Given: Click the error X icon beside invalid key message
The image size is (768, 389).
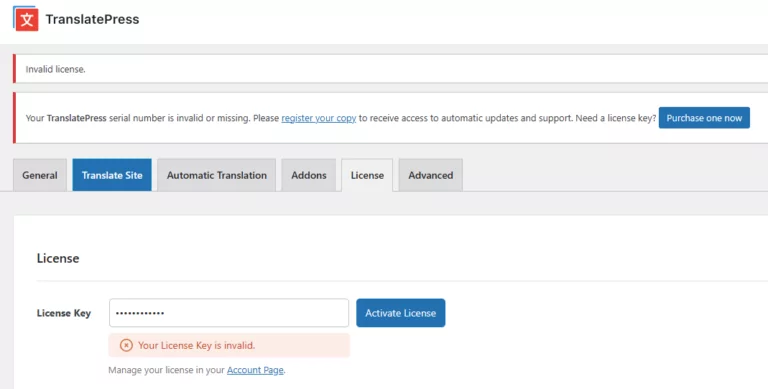Looking at the screenshot, I should pyautogui.click(x=126, y=345).
